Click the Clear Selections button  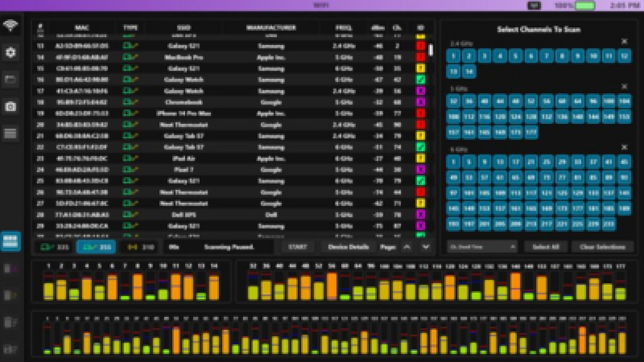point(602,247)
